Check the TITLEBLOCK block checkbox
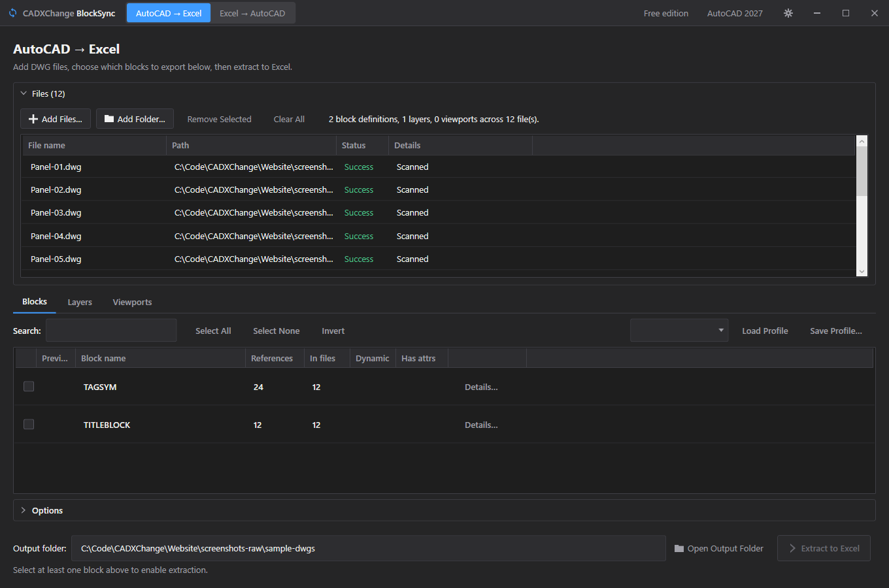The width and height of the screenshot is (889, 588). click(29, 424)
